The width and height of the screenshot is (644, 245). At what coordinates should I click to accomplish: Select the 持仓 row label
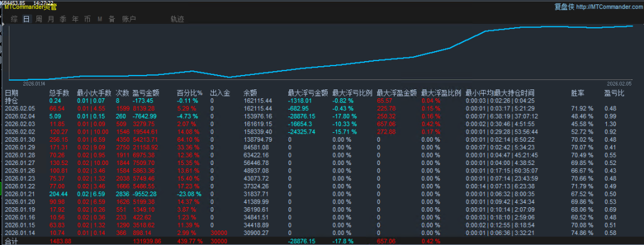pyautogui.click(x=11, y=101)
